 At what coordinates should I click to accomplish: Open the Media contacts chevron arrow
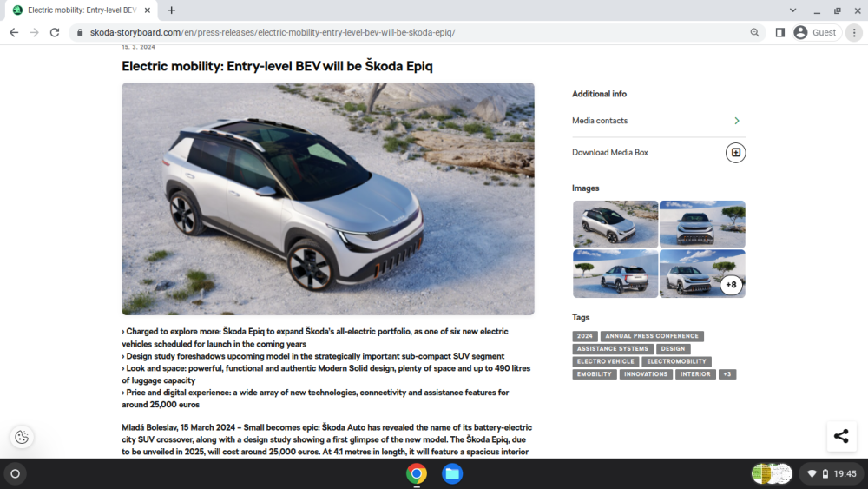click(737, 121)
